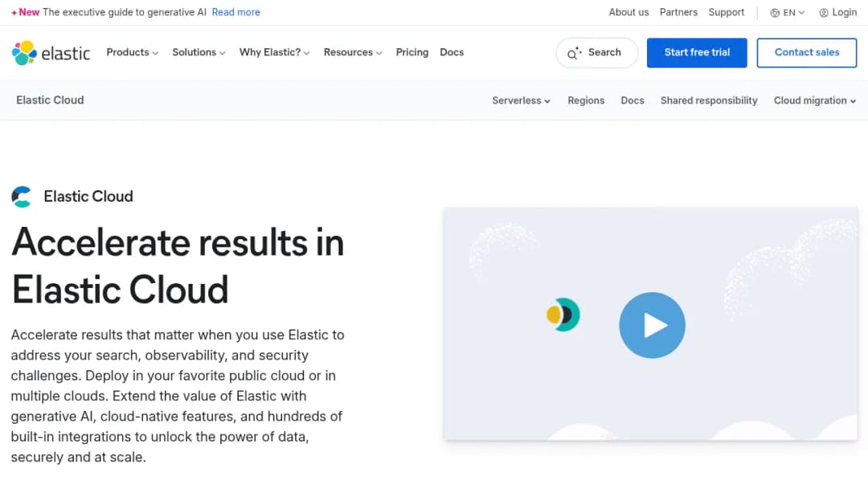Click the Elastic Cloud subnav title
This screenshot has height=489, width=868.
click(50, 101)
